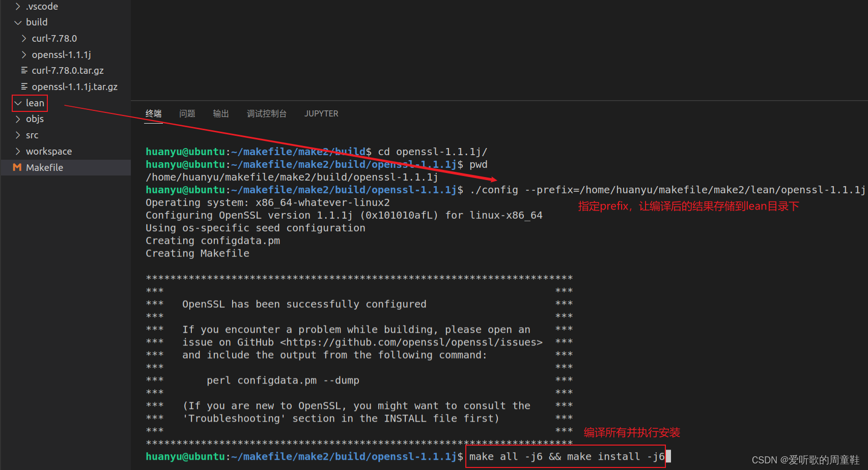Switch to the 输出 output tab
868x470 pixels.
221,113
